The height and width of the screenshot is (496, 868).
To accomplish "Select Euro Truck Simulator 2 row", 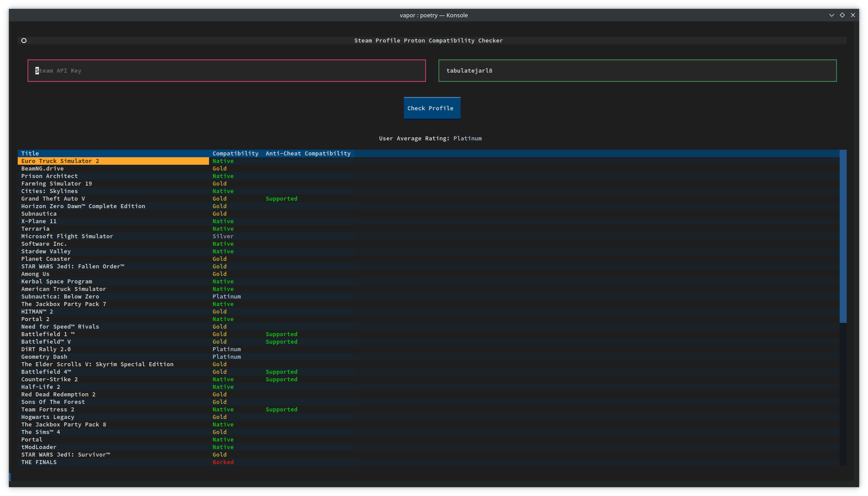I will pyautogui.click(x=114, y=161).
